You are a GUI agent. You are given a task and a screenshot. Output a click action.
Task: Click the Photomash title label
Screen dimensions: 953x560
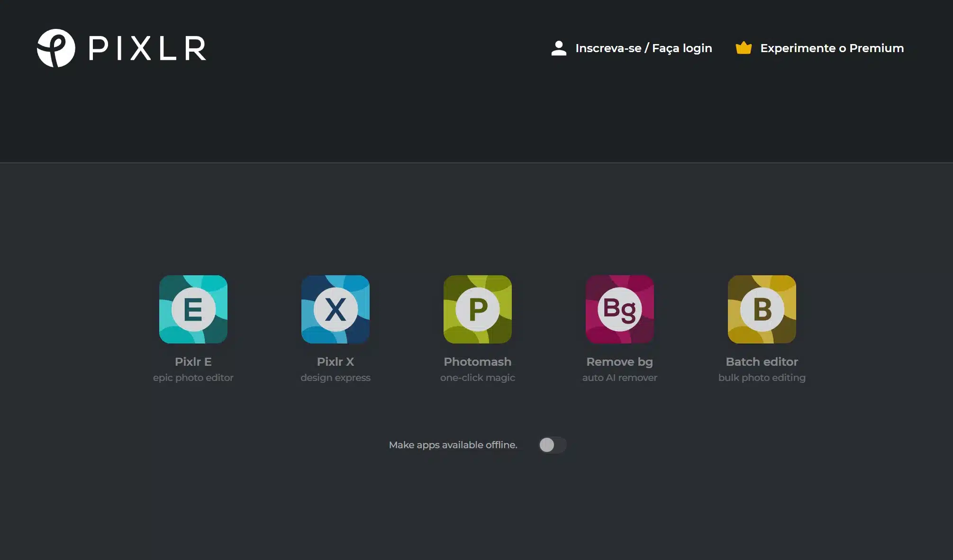477,361
